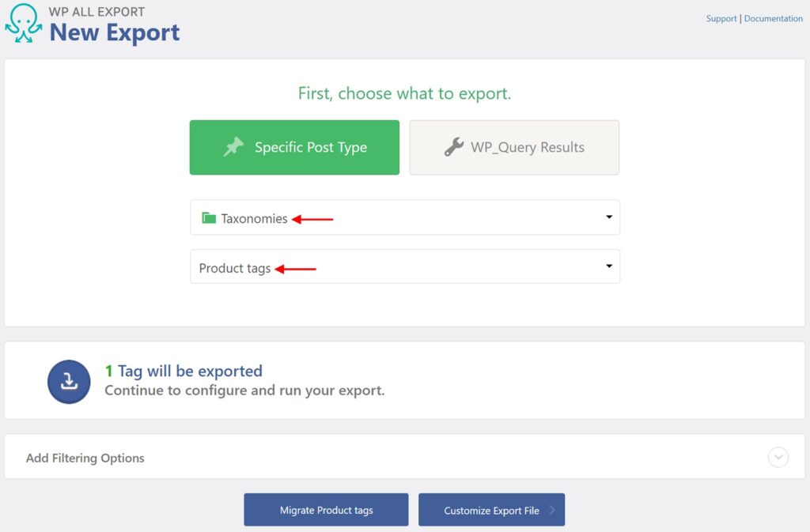Click the WP All Export octopus logo
810x532 pixels.
22,21
